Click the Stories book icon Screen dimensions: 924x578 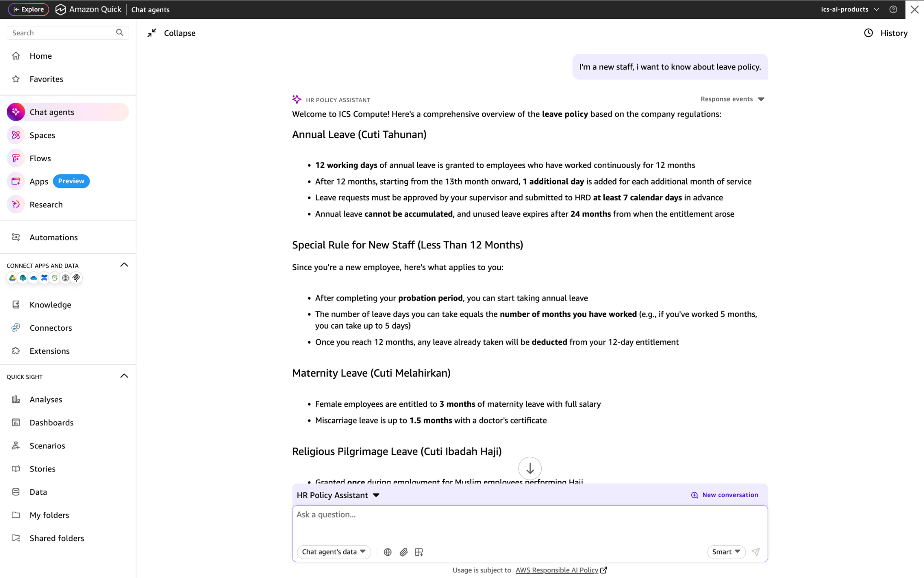pyautogui.click(x=16, y=468)
